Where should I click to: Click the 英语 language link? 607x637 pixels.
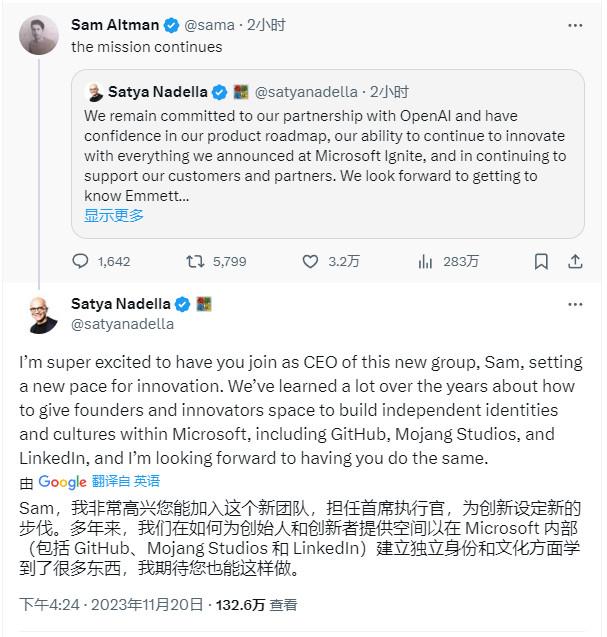tap(147, 481)
